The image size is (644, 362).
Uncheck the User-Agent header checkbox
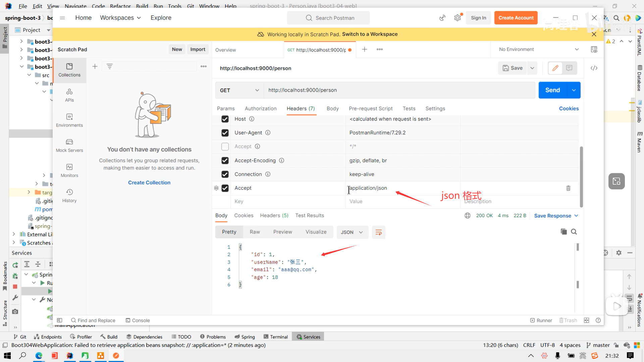click(225, 133)
